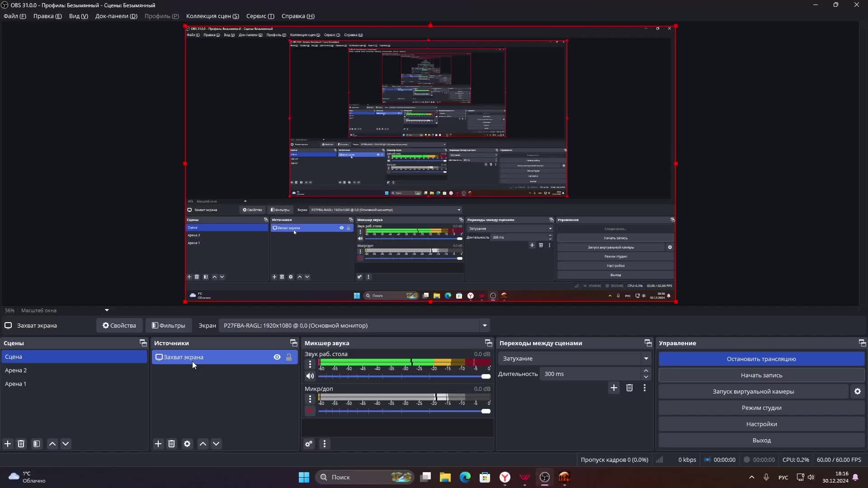Click Остановить трансляцию button
The width and height of the screenshot is (868, 488).
pos(761,359)
